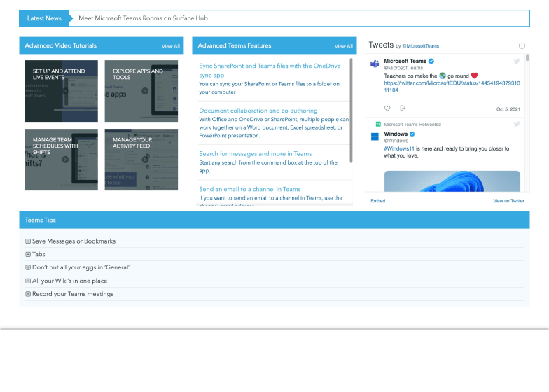This screenshot has width=549, height=392.
Task: Share the Microsoft Teams tweet via share icon
Action: click(403, 108)
